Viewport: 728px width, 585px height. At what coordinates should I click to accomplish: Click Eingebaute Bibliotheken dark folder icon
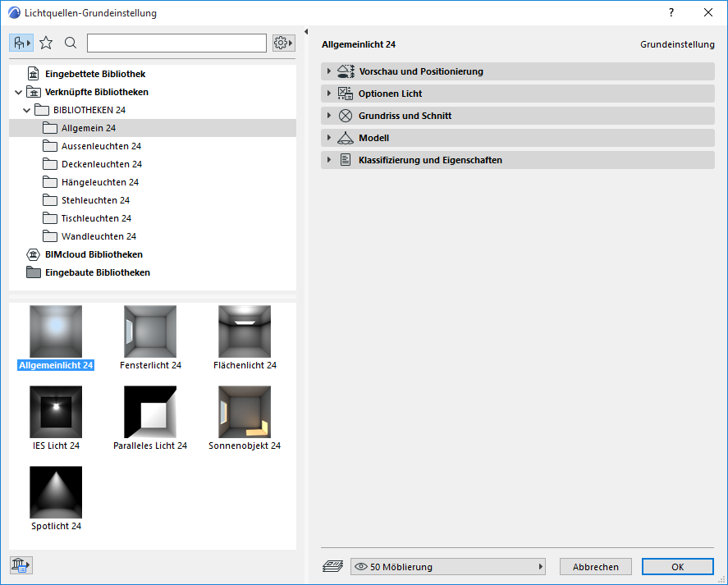click(34, 272)
